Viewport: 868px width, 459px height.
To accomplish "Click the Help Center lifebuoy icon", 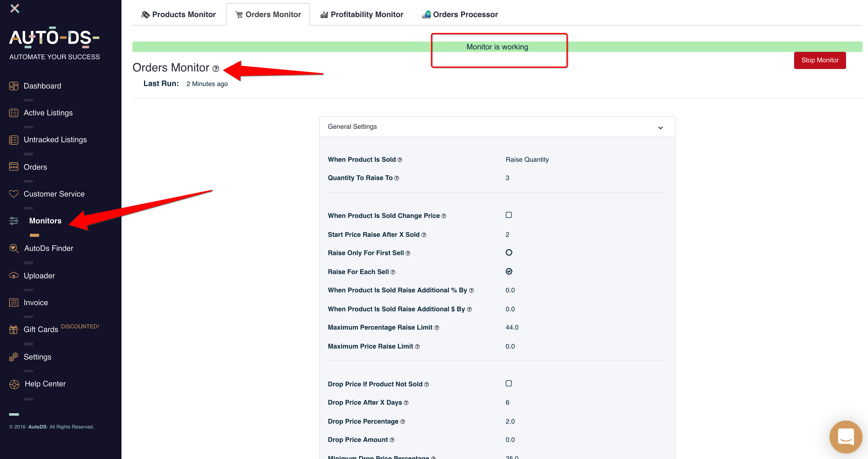I will tap(14, 384).
